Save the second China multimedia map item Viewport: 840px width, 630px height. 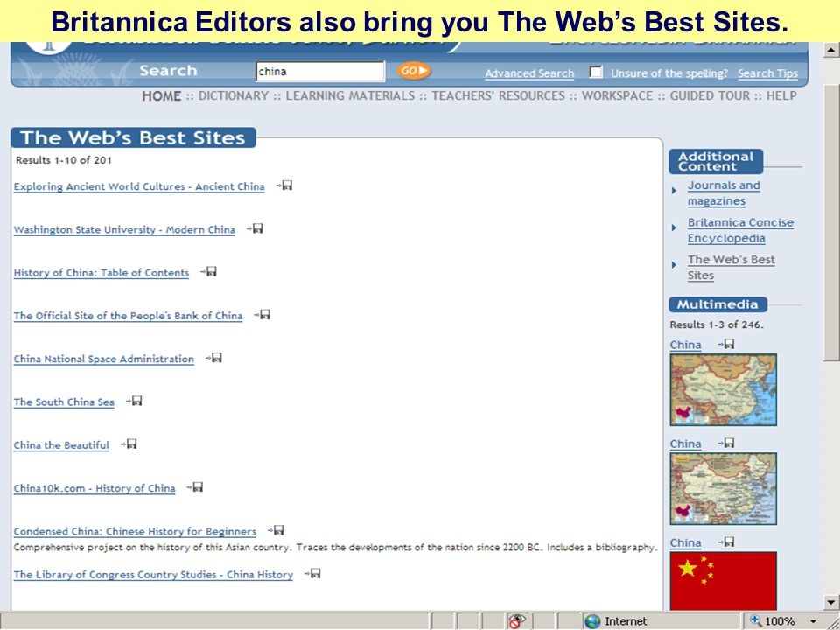727,443
